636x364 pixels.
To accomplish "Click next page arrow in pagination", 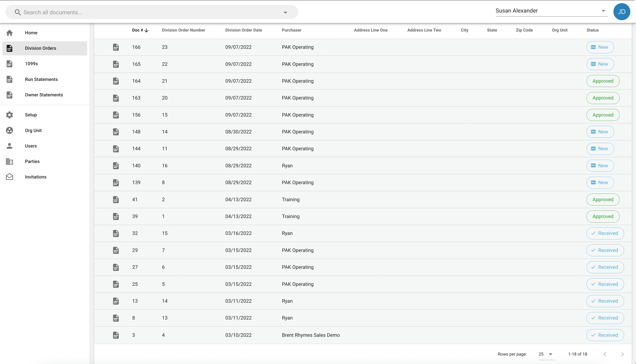I will (622, 354).
